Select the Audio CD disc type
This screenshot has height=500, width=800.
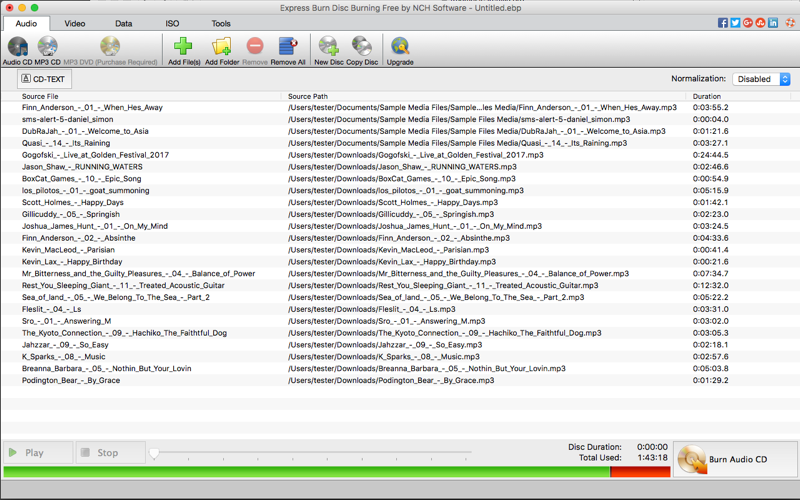click(17, 48)
